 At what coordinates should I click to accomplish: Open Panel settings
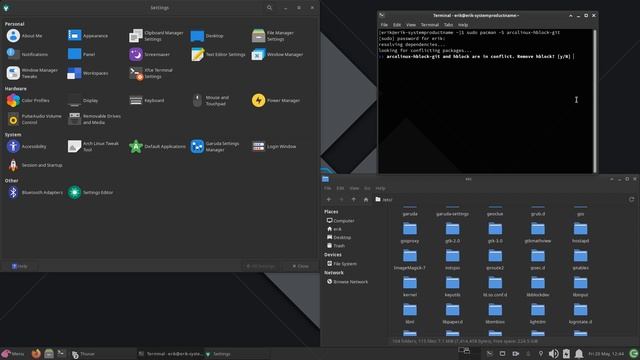[x=81, y=54]
